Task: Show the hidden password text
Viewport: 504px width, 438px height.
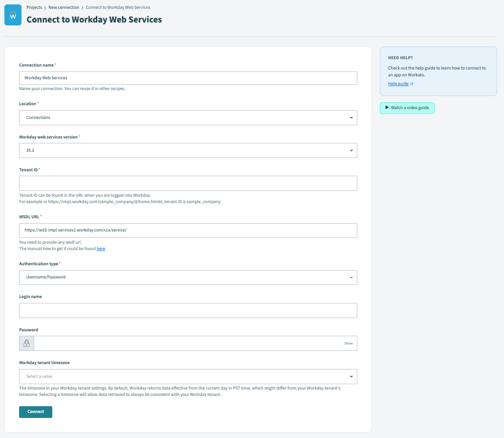Action: [x=348, y=343]
